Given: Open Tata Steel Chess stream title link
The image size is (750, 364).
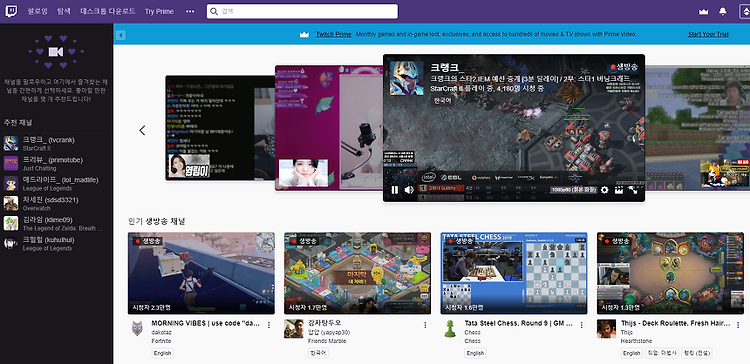Looking at the screenshot, I should coord(518,323).
